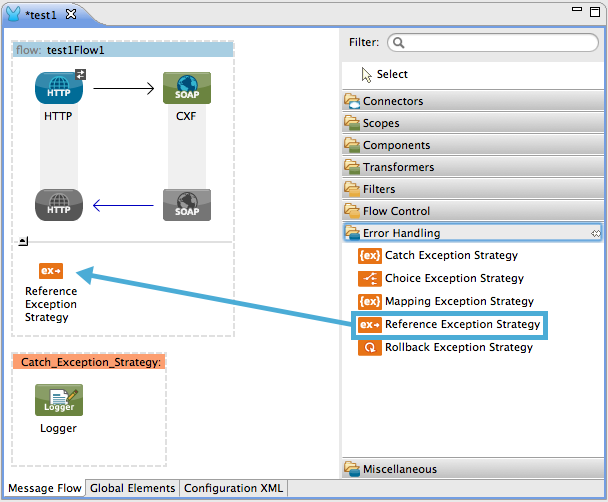Click the Reference Exception Strategy icon in flow
The height and width of the screenshot is (502, 608).
point(51,271)
